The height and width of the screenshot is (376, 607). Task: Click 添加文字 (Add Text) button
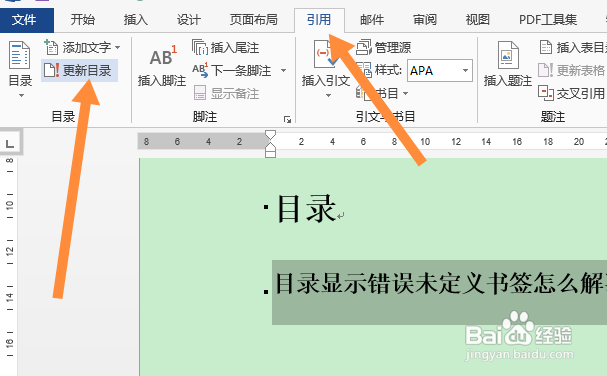pyautogui.click(x=78, y=48)
